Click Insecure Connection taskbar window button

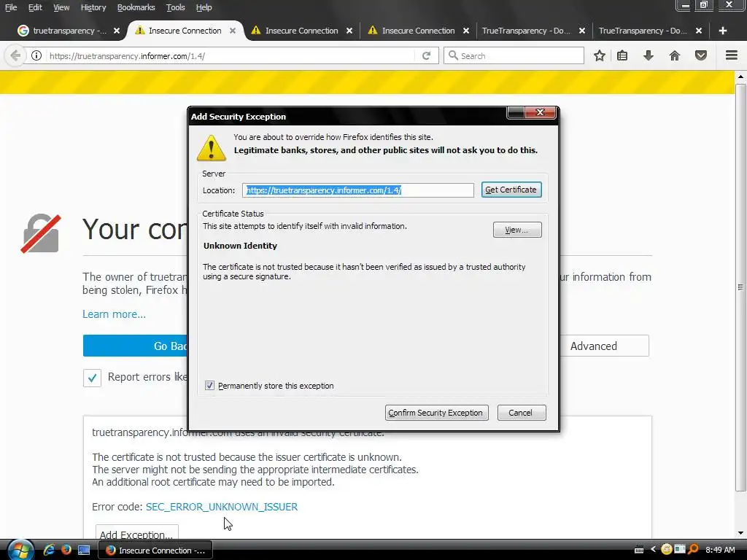click(x=155, y=550)
